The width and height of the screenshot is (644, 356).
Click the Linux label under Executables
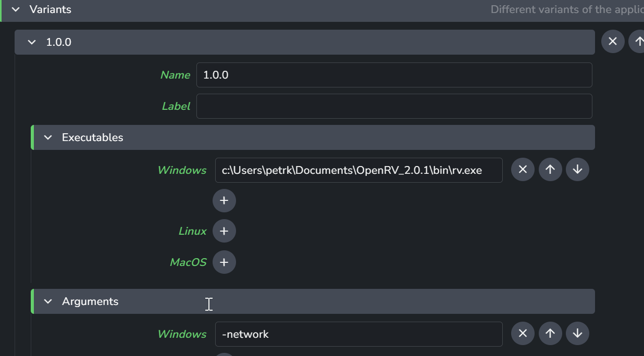pos(193,231)
